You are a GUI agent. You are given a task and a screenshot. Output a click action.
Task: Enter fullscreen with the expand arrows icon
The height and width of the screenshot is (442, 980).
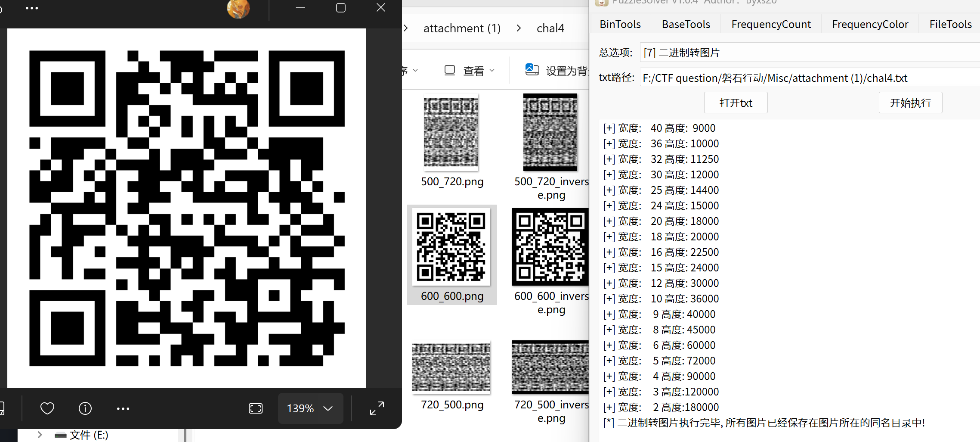(377, 408)
